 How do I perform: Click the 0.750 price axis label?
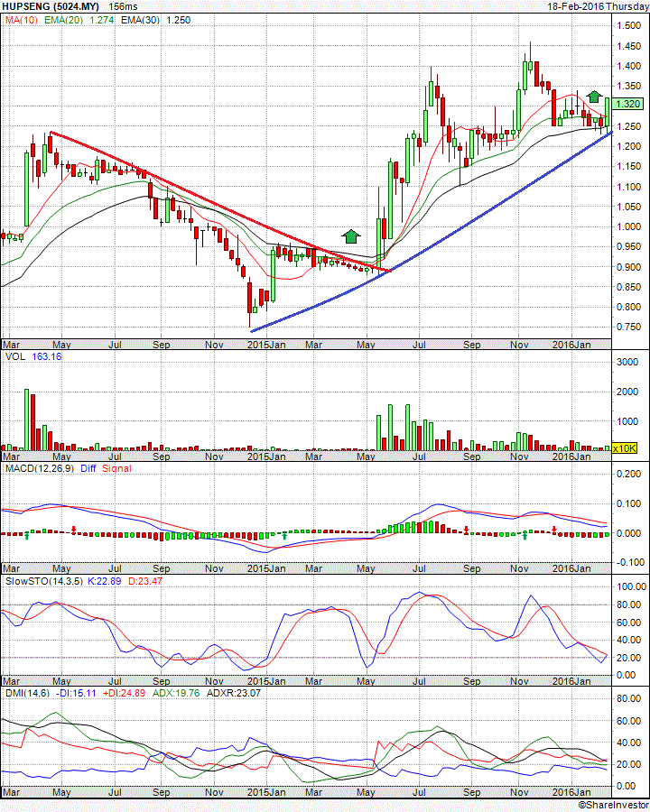point(628,327)
